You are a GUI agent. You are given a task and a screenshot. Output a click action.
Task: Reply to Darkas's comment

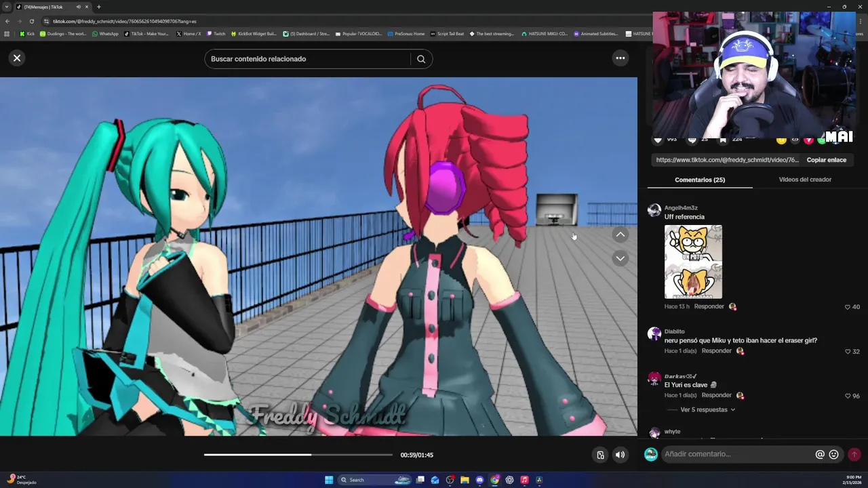pyautogui.click(x=717, y=395)
